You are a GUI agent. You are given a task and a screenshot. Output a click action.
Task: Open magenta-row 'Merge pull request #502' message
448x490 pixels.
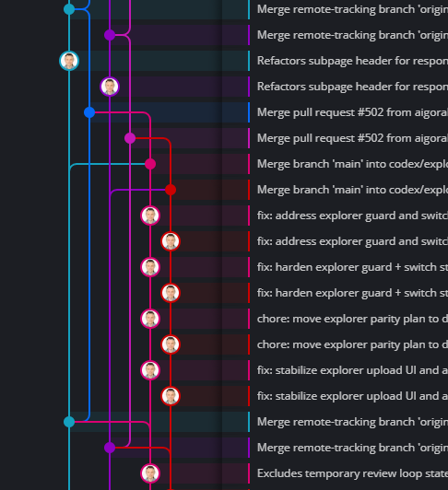click(352, 138)
